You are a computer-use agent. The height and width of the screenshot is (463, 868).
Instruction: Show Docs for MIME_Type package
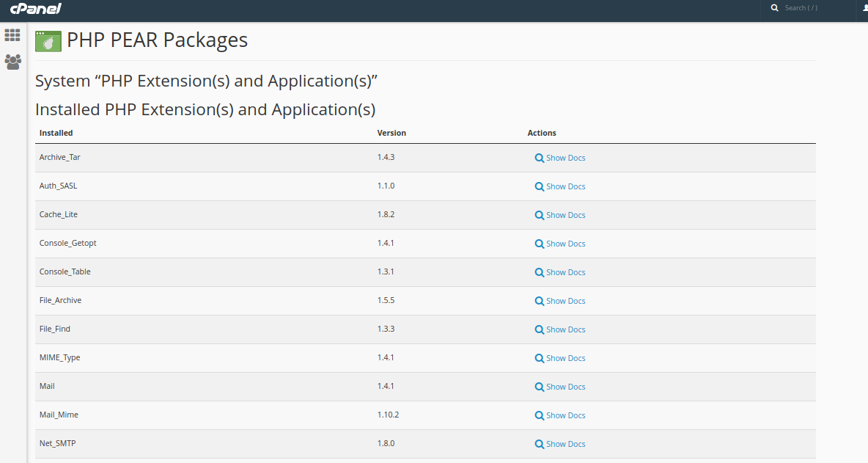point(565,358)
